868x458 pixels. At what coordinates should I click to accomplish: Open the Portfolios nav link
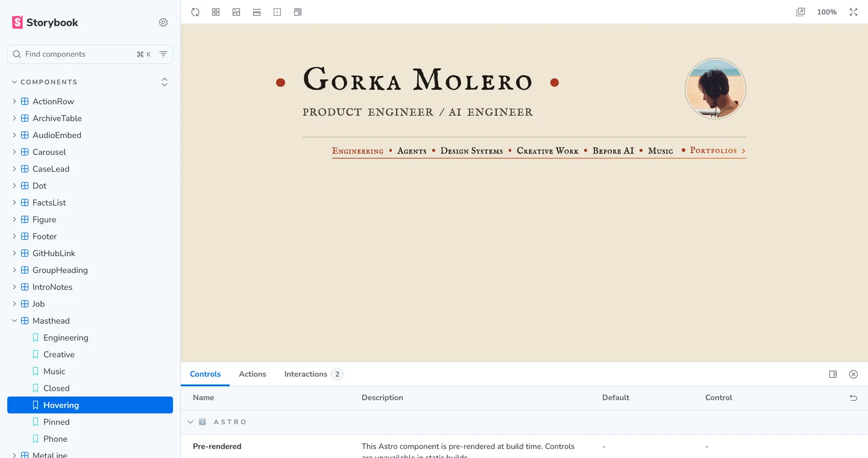717,151
